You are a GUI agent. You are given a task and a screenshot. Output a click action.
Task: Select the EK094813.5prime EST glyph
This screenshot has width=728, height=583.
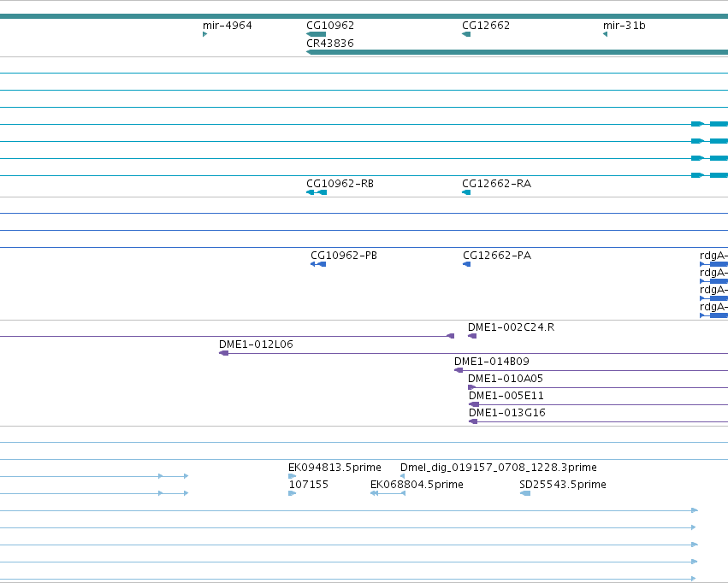click(x=292, y=476)
